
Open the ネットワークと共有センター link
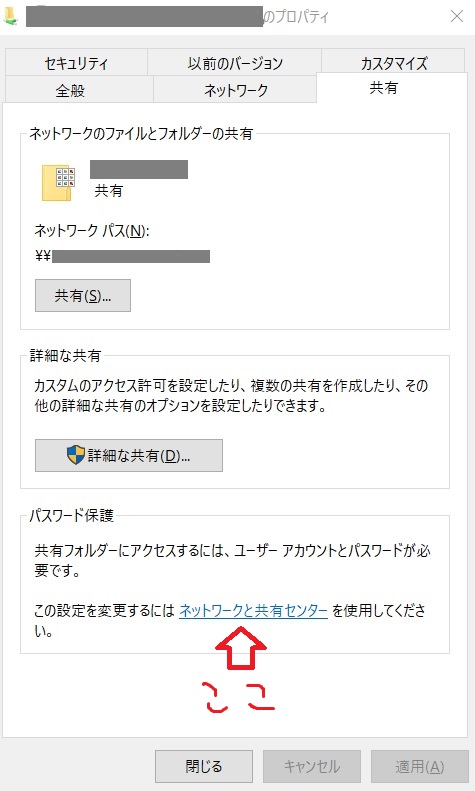254,610
